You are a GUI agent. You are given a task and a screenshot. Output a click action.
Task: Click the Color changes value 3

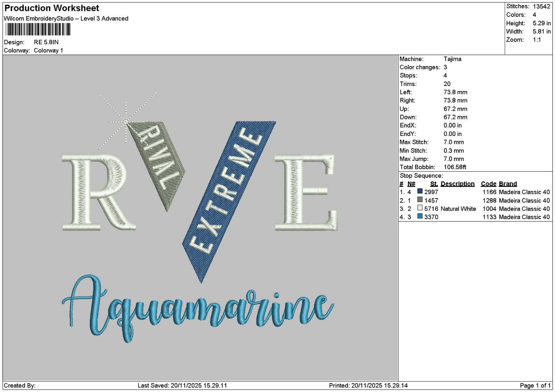click(x=445, y=67)
